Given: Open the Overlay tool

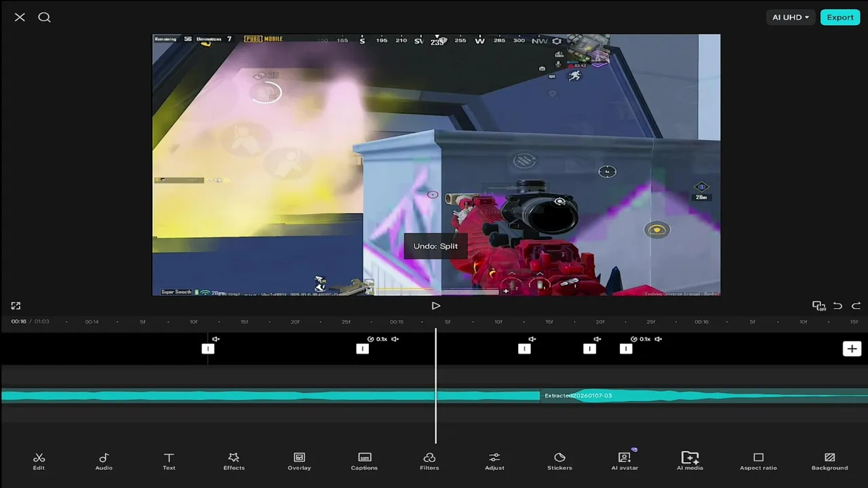Looking at the screenshot, I should coord(299,461).
